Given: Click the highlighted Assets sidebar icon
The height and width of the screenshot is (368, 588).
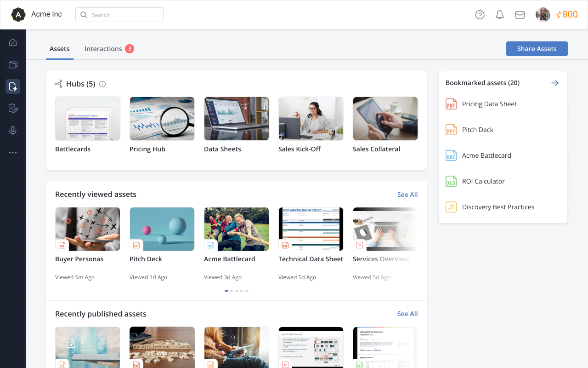Looking at the screenshot, I should [x=13, y=86].
